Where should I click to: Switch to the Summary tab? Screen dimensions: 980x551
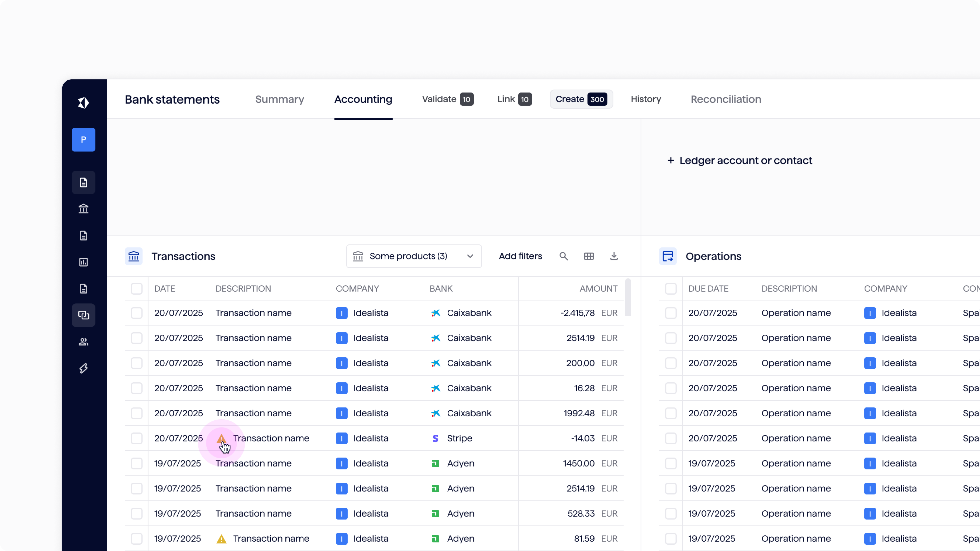279,99
